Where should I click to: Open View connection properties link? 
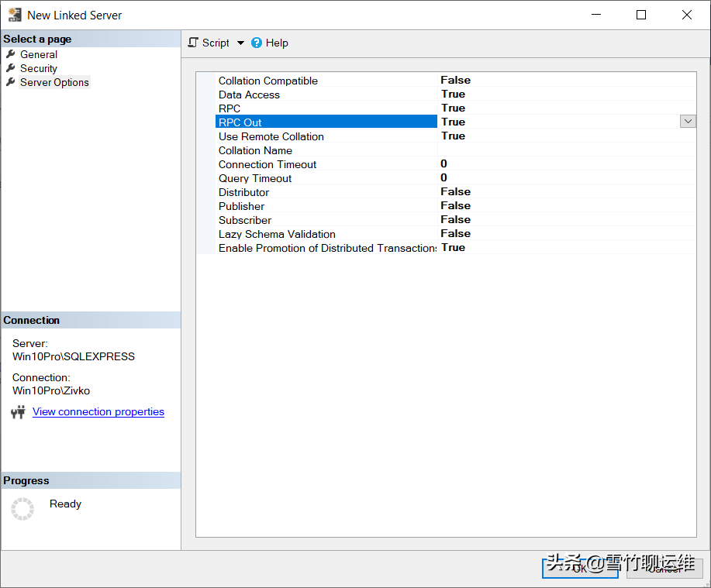(x=98, y=412)
